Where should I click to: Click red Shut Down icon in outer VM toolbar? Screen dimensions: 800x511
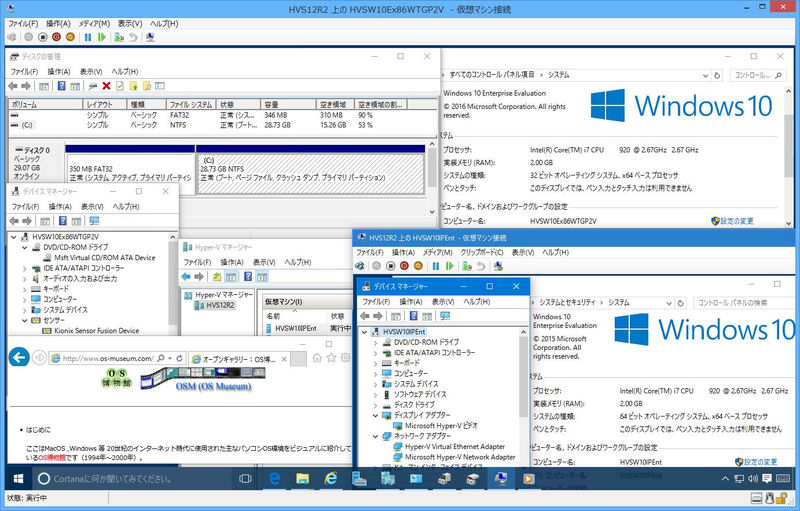(x=57, y=37)
